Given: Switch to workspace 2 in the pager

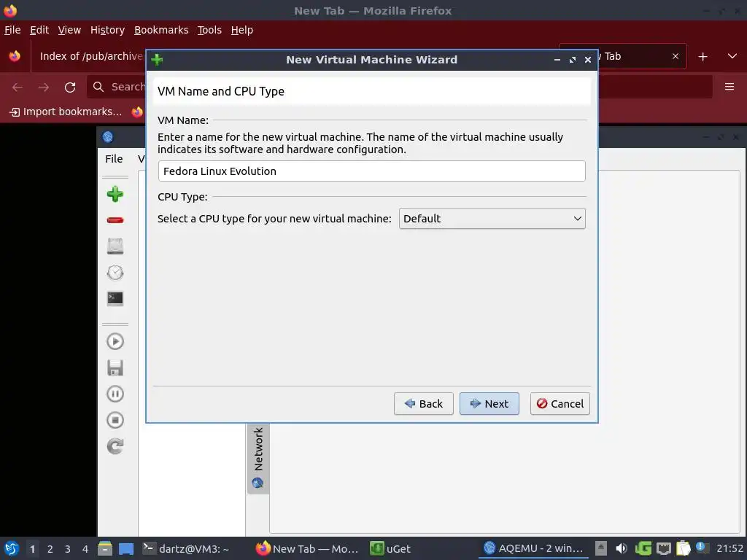Looking at the screenshot, I should coord(50,549).
